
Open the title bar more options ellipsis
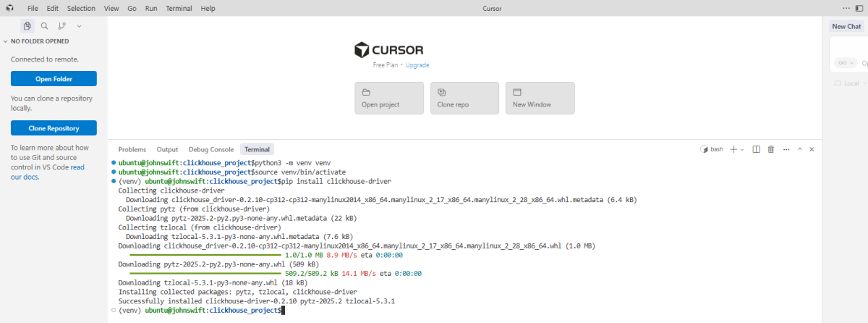(x=847, y=8)
